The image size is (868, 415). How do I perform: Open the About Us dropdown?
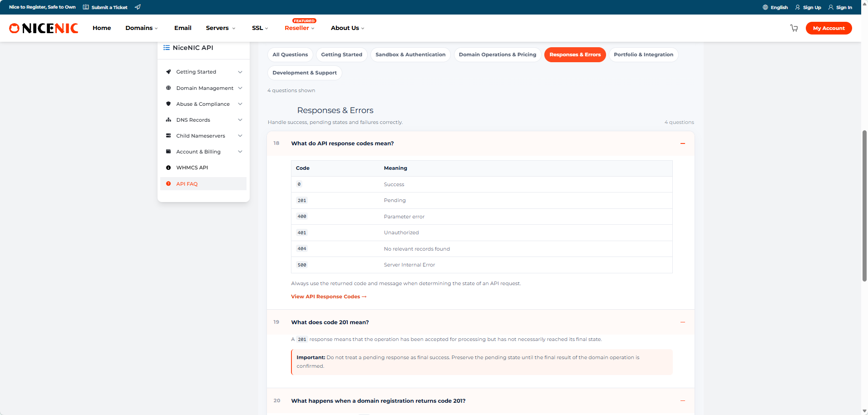click(x=348, y=28)
